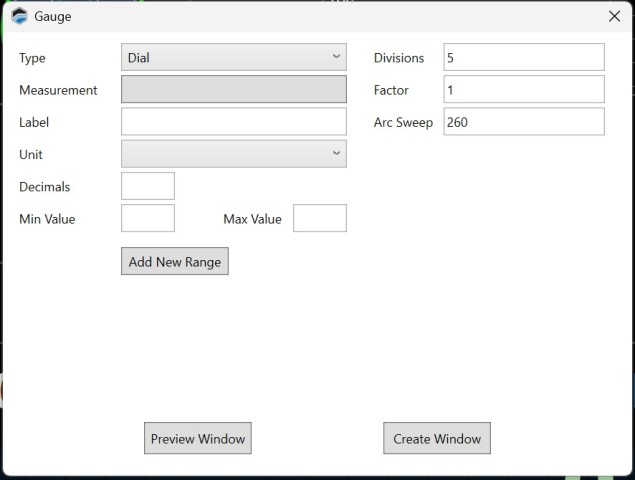635x480 pixels.
Task: Open the Type dropdown showing Dial
Action: click(234, 58)
